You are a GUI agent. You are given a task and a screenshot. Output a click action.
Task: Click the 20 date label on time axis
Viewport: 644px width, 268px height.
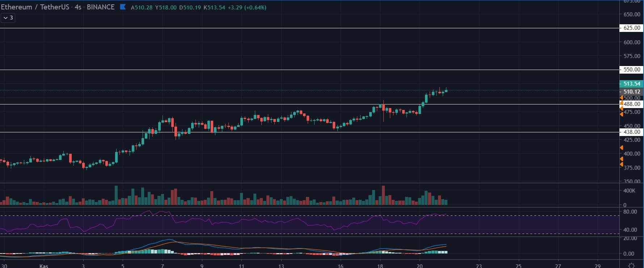[419, 266]
